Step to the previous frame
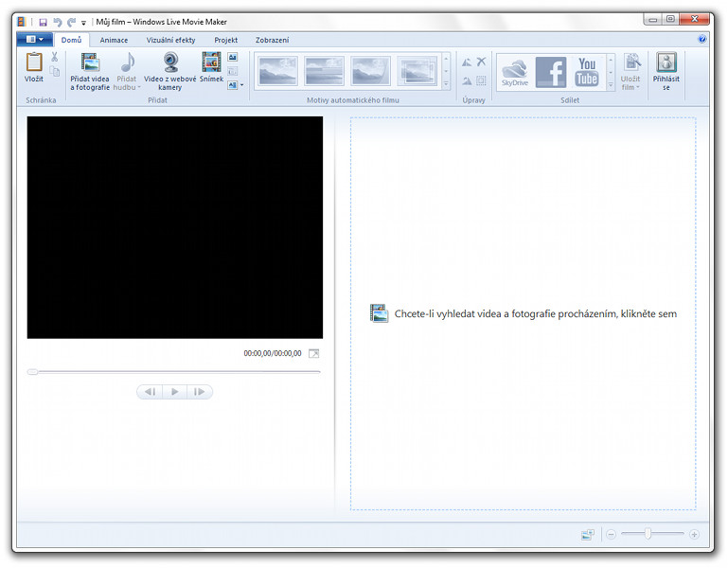Image resolution: width=728 pixels, height=568 pixels. pyautogui.click(x=150, y=392)
